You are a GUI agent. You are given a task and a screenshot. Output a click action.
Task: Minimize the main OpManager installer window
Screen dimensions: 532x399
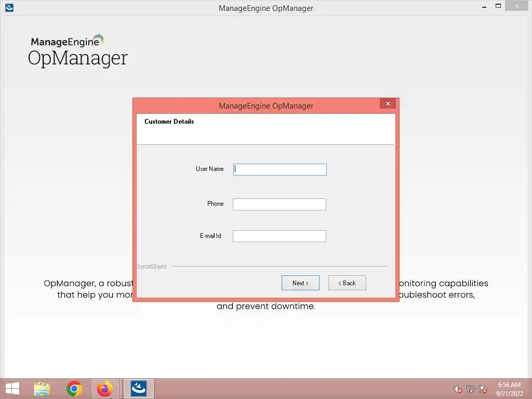coord(484,6)
